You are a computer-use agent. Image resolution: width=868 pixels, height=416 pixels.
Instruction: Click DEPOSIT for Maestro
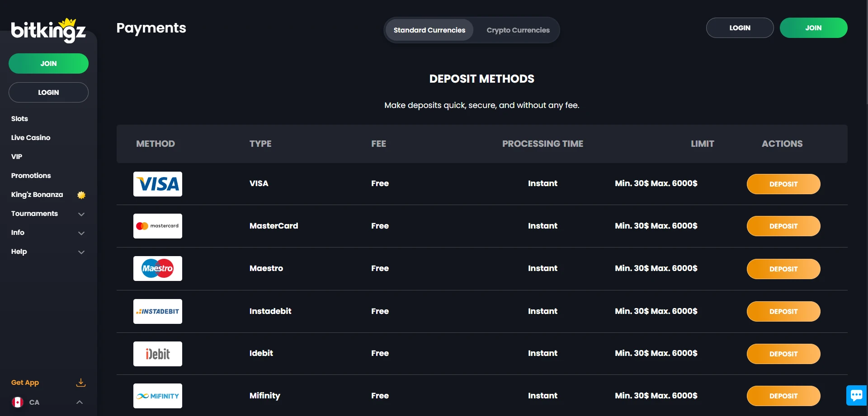point(783,269)
